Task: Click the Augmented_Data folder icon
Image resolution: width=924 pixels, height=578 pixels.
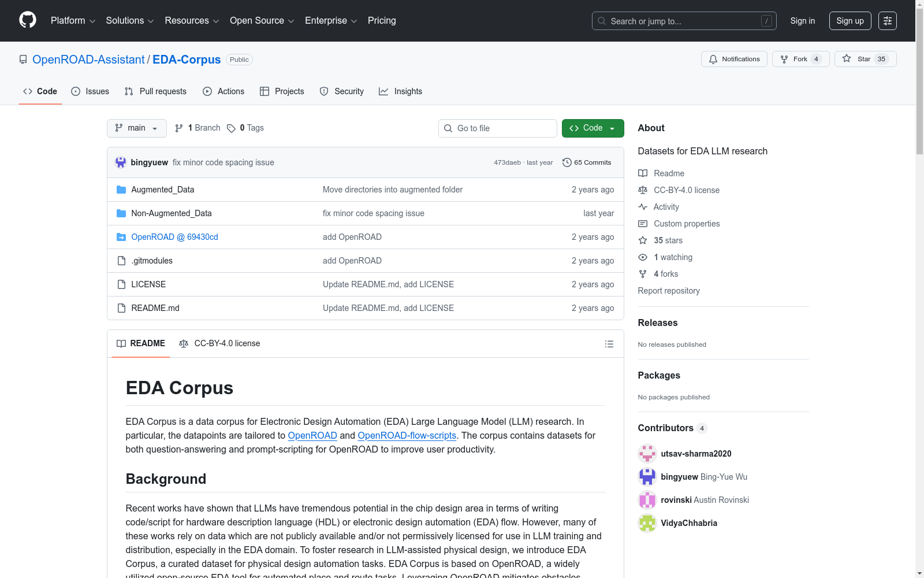Action: click(x=121, y=190)
